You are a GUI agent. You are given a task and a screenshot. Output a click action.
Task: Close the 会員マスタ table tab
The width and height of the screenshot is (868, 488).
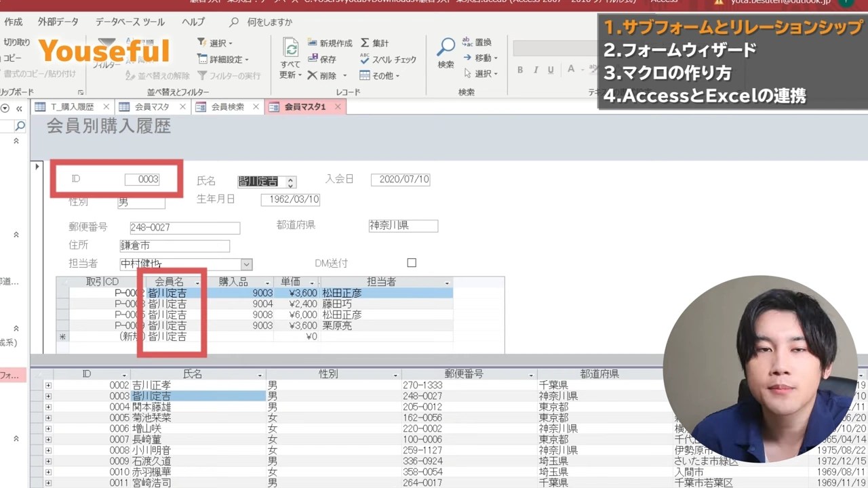point(183,107)
